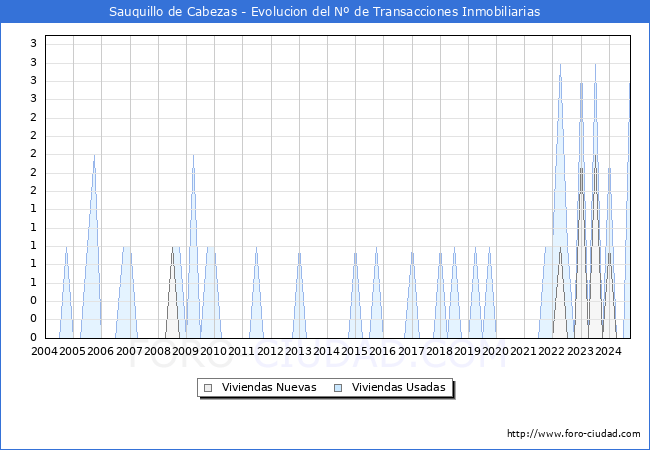Click the 2013 x-axis label
Viewport: 650px width, 450px height.
pos(298,351)
